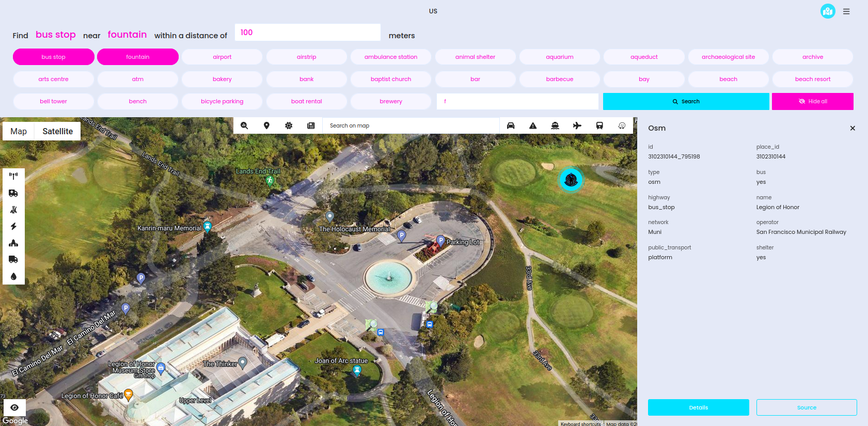Viewport: 868px width, 426px height.
Task: Deselect the fountain tag
Action: pos(138,57)
